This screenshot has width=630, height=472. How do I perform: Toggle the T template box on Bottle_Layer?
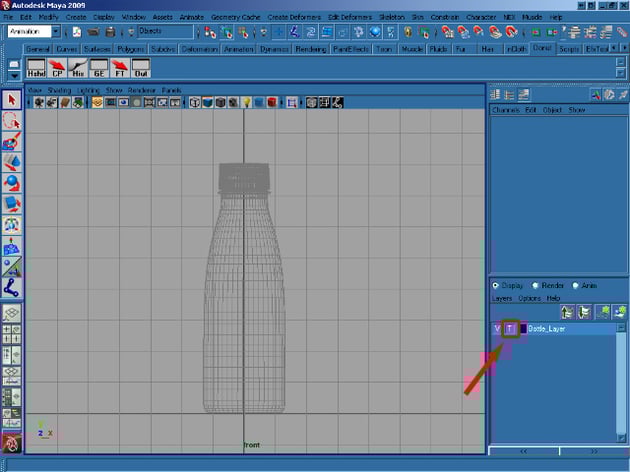[x=510, y=329]
